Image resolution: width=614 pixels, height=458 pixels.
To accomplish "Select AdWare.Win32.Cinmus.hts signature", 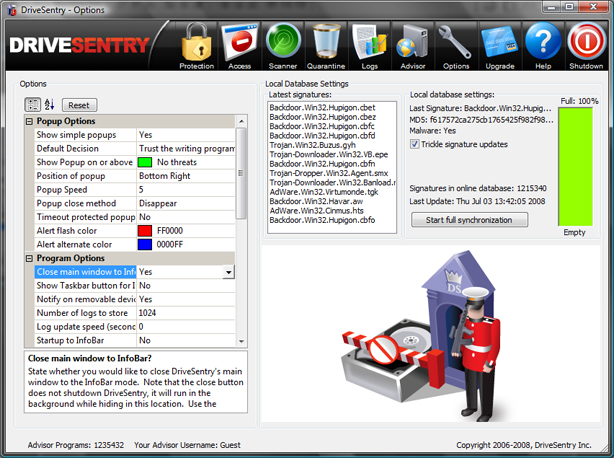I will click(x=316, y=211).
